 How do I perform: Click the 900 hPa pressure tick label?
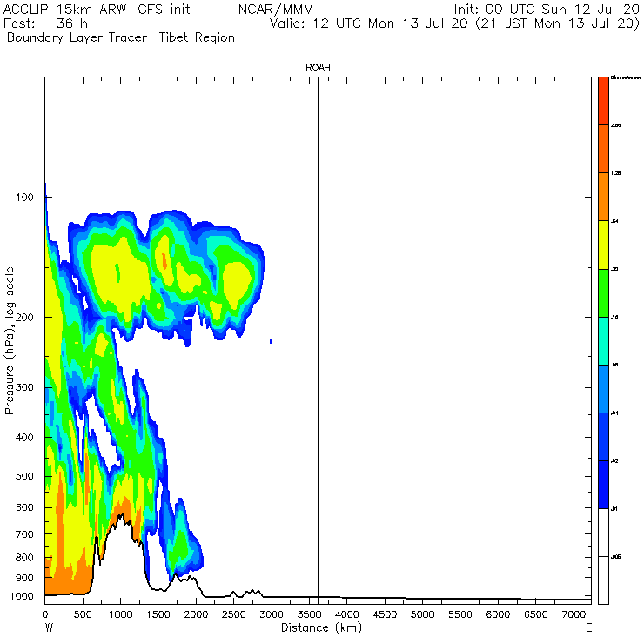[x=24, y=578]
